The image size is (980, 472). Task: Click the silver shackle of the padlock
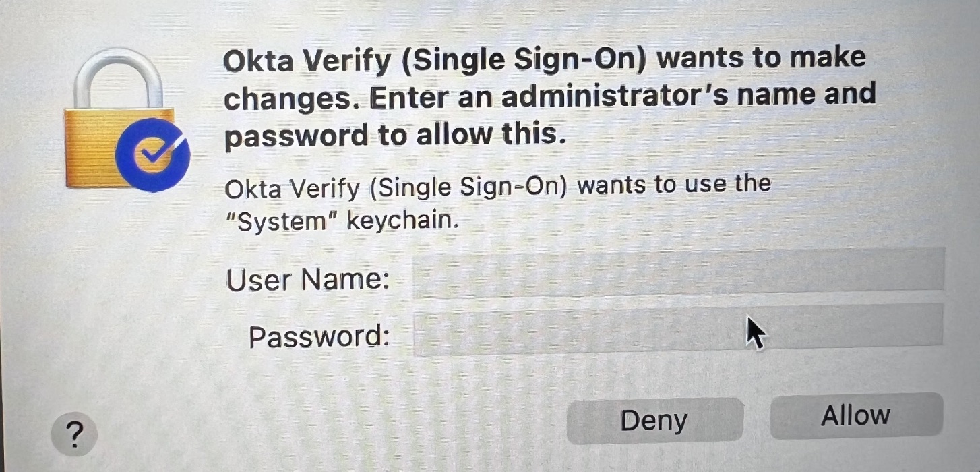119,78
